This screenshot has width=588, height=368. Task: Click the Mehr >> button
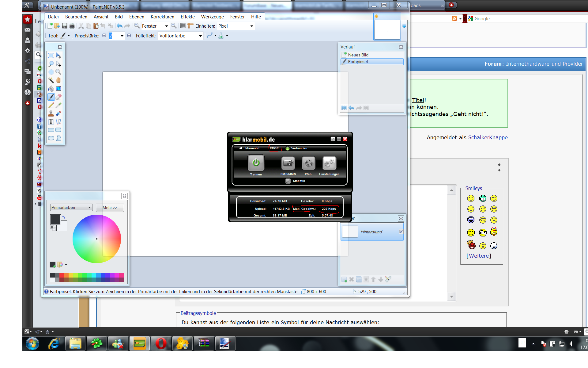[110, 208]
